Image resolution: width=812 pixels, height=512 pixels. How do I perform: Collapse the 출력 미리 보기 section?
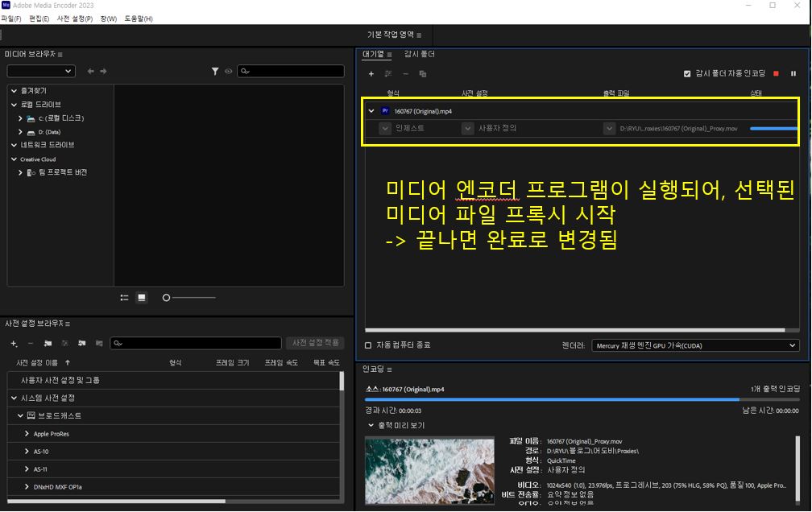[371, 426]
